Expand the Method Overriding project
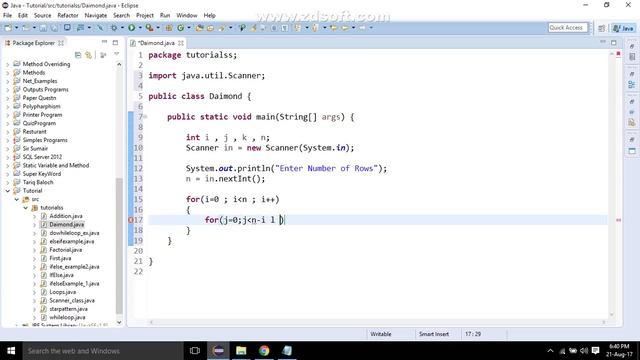640x360 pixels. pos(7,64)
